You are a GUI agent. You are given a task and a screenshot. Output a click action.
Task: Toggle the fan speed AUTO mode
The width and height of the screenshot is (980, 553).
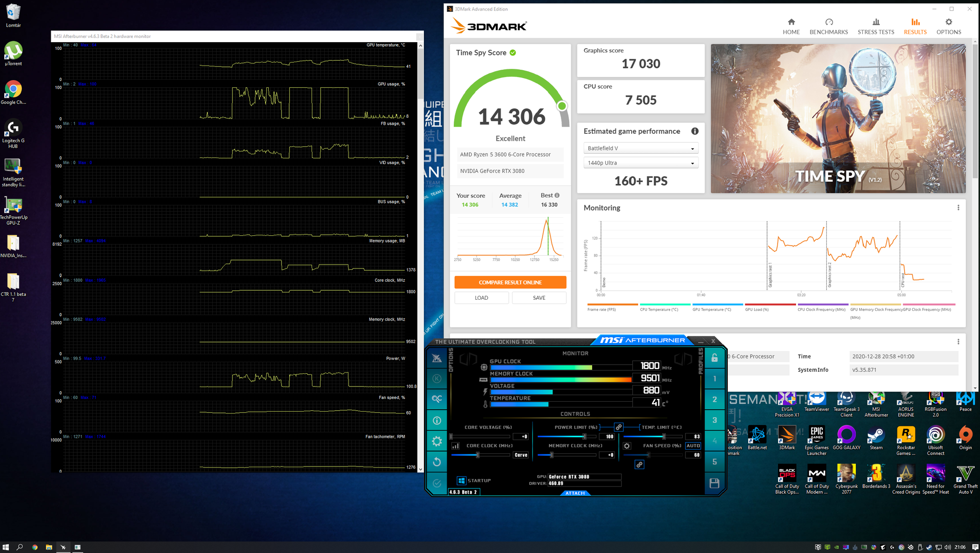click(x=693, y=446)
